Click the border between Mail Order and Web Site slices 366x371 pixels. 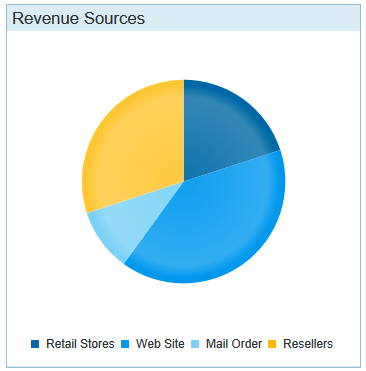tap(154, 223)
